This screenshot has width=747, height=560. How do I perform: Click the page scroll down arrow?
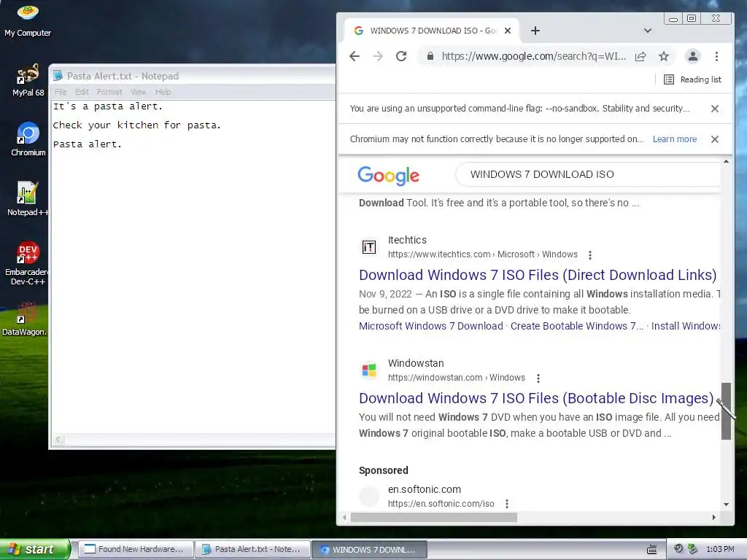tap(726, 505)
